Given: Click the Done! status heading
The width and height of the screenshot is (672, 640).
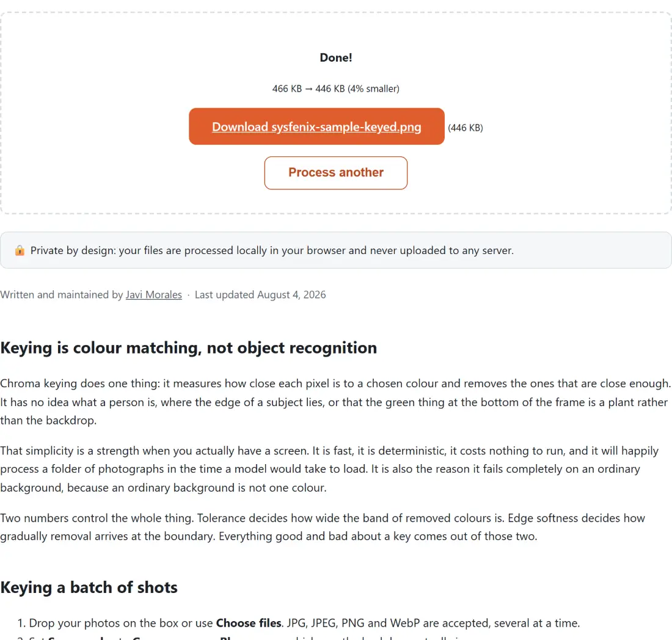Looking at the screenshot, I should point(335,57).
